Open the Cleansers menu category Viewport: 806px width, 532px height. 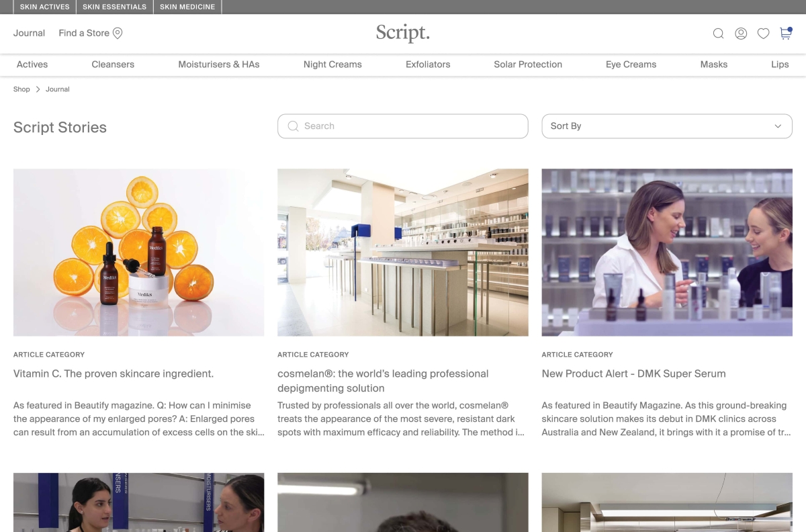tap(113, 64)
